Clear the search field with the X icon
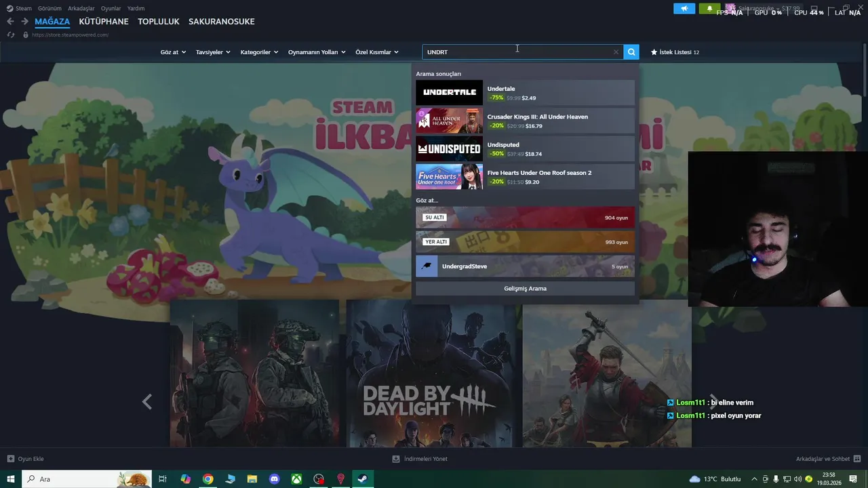The image size is (868, 488). point(616,52)
